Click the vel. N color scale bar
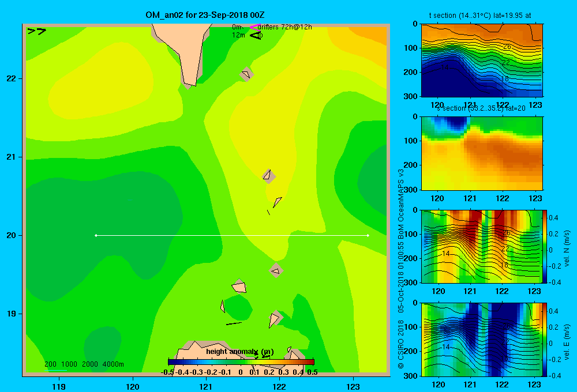The height and width of the screenshot is (392, 577). (545, 246)
